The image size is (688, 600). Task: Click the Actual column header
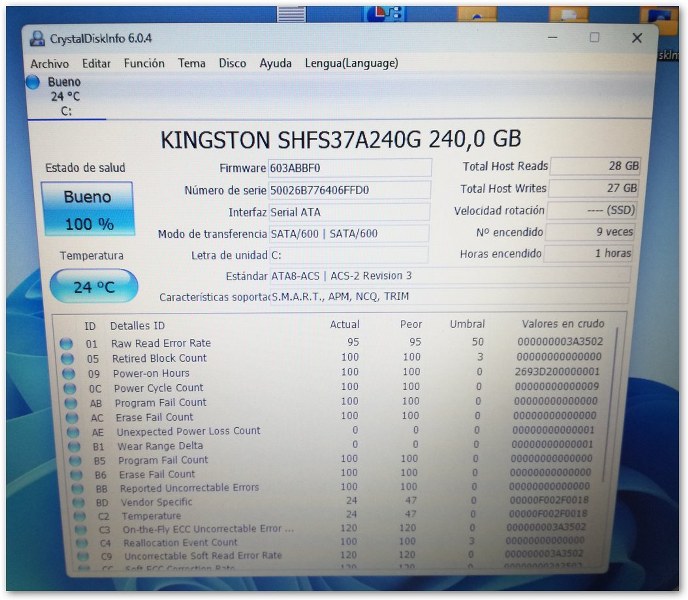point(344,324)
